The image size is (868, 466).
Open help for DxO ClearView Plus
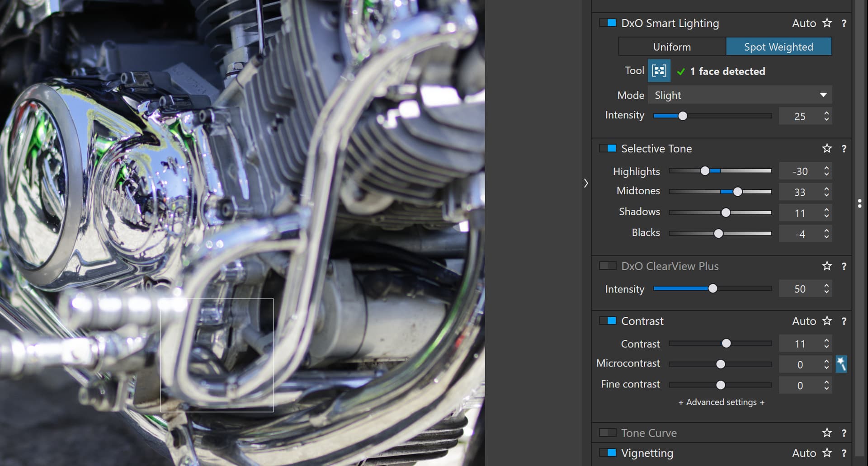844,266
